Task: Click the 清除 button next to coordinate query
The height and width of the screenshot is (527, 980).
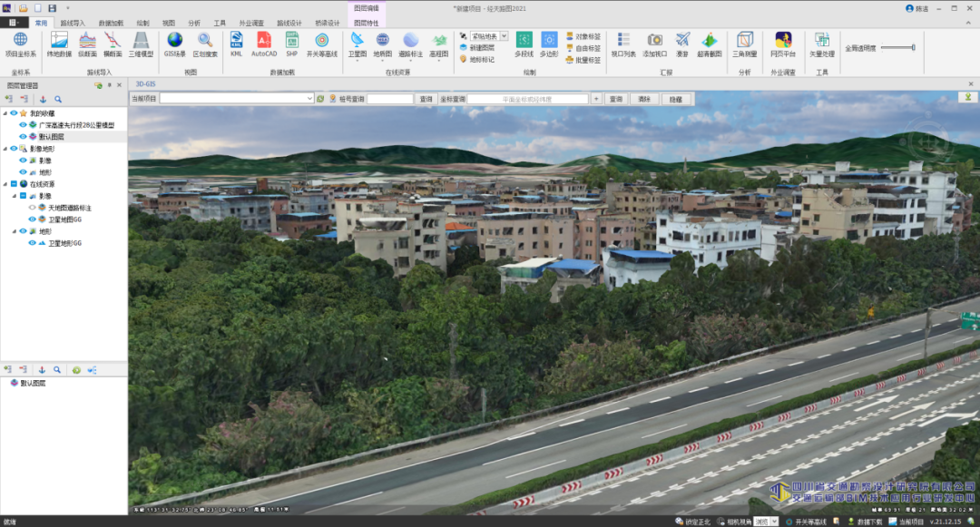Action: pos(644,99)
